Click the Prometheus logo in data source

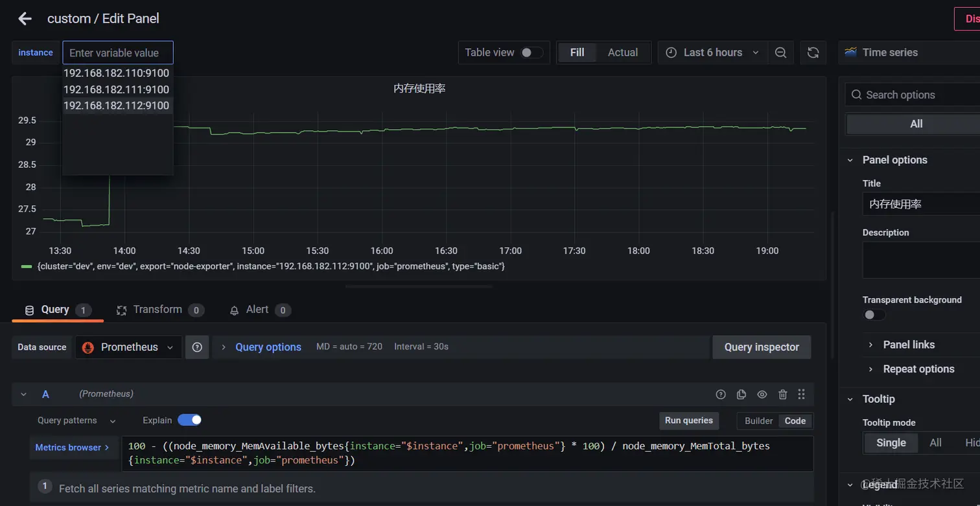[88, 347]
